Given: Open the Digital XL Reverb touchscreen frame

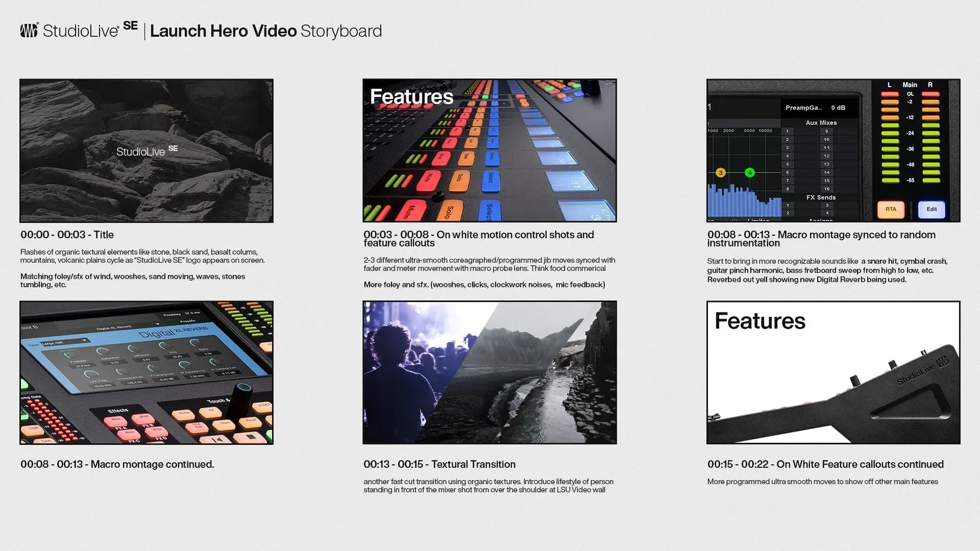Looking at the screenshot, I should click(x=146, y=372).
